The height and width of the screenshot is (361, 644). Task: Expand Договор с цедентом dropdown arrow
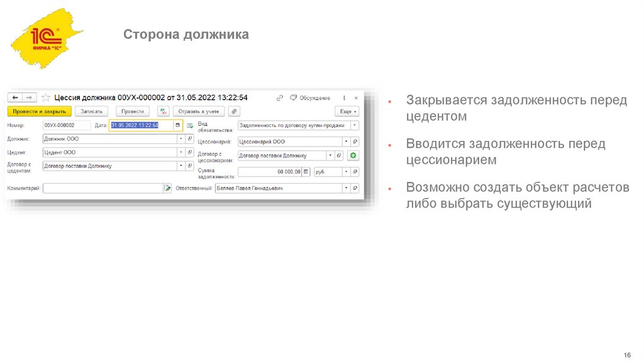coord(181,166)
